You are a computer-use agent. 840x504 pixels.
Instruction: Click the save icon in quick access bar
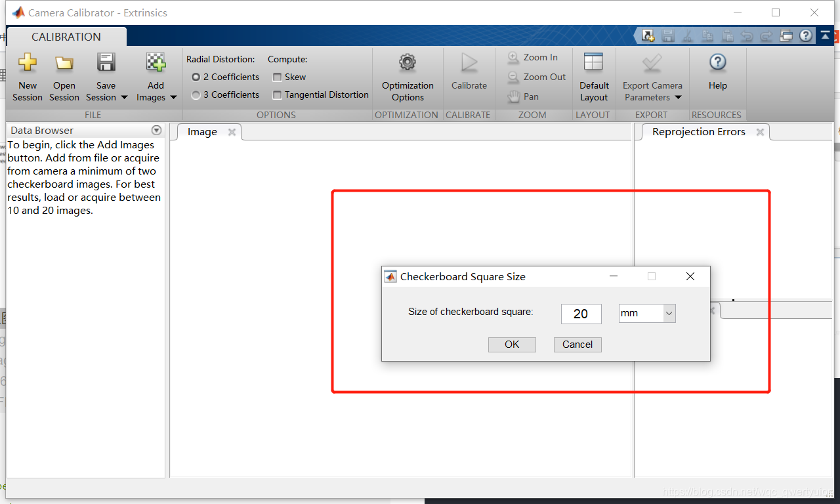tap(668, 36)
